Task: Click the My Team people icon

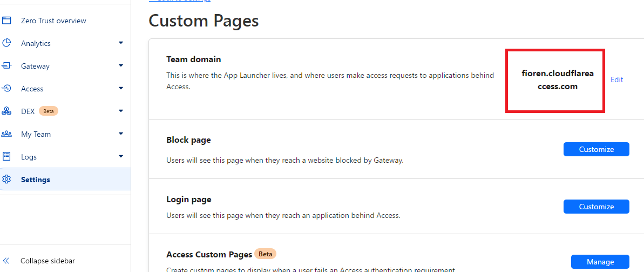Action: [x=6, y=134]
